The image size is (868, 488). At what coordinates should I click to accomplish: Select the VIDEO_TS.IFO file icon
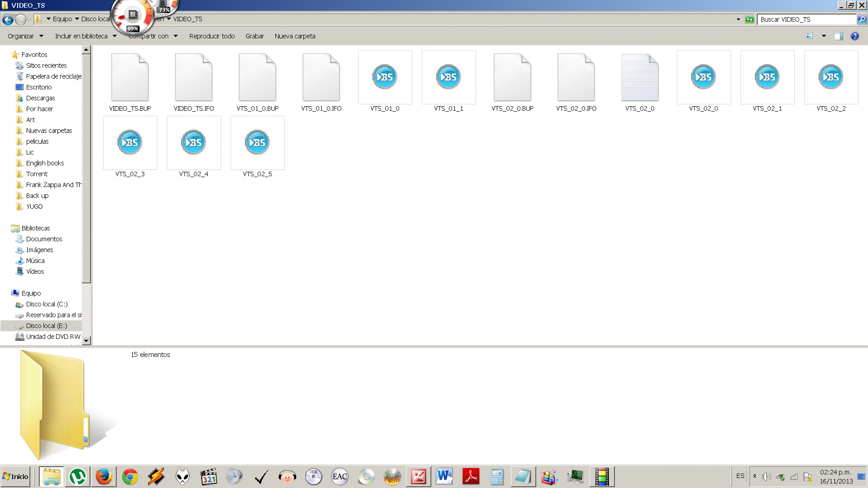click(x=193, y=78)
